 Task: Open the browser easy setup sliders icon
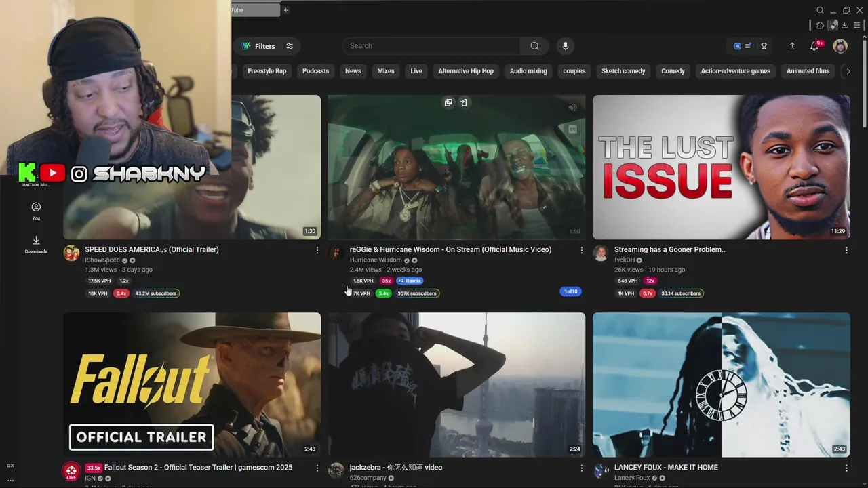(x=856, y=25)
